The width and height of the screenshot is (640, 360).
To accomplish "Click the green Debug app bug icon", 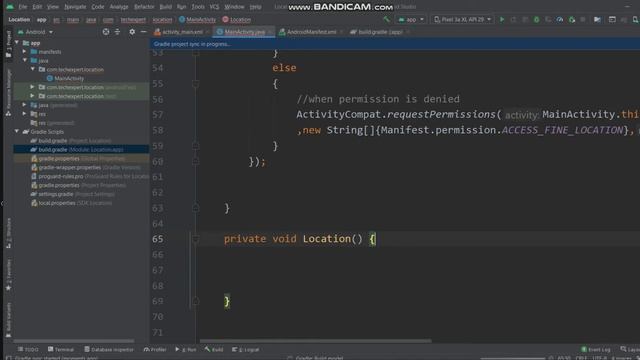I will click(x=536, y=20).
